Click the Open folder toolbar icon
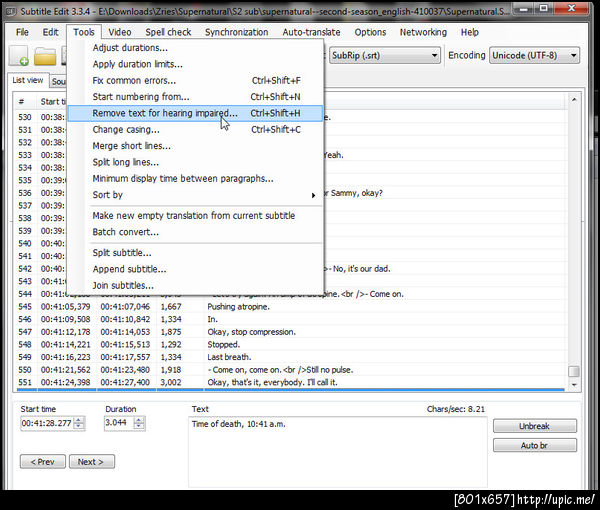This screenshot has width=600, height=510. pyautogui.click(x=45, y=56)
